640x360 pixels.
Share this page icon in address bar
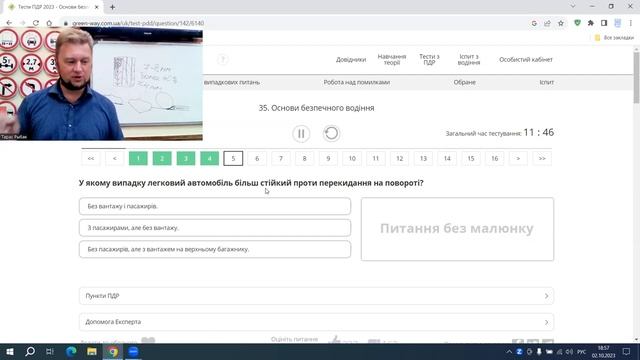547,23
